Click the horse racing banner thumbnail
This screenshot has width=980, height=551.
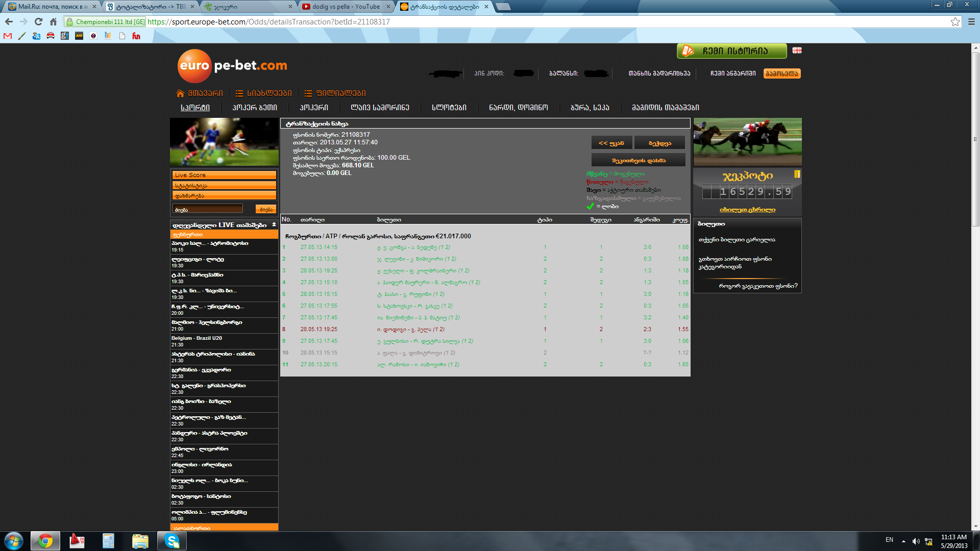coord(747,141)
